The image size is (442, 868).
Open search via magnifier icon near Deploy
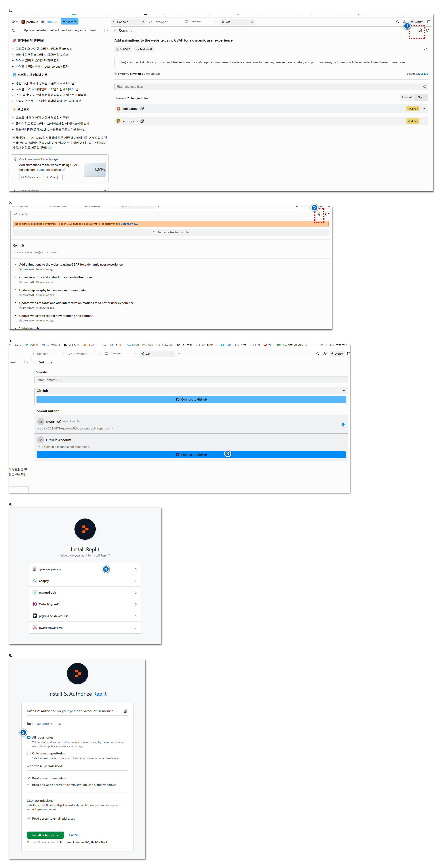click(x=398, y=22)
